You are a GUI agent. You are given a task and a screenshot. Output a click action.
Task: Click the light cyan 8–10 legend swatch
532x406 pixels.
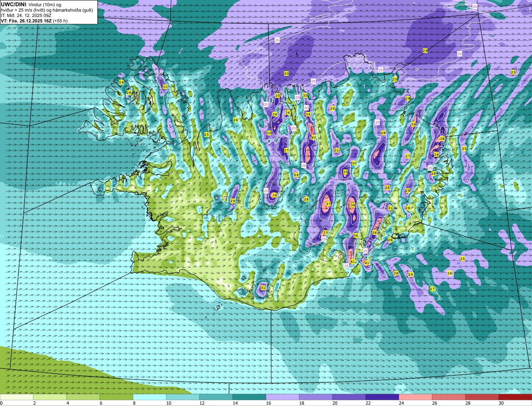tap(150, 397)
